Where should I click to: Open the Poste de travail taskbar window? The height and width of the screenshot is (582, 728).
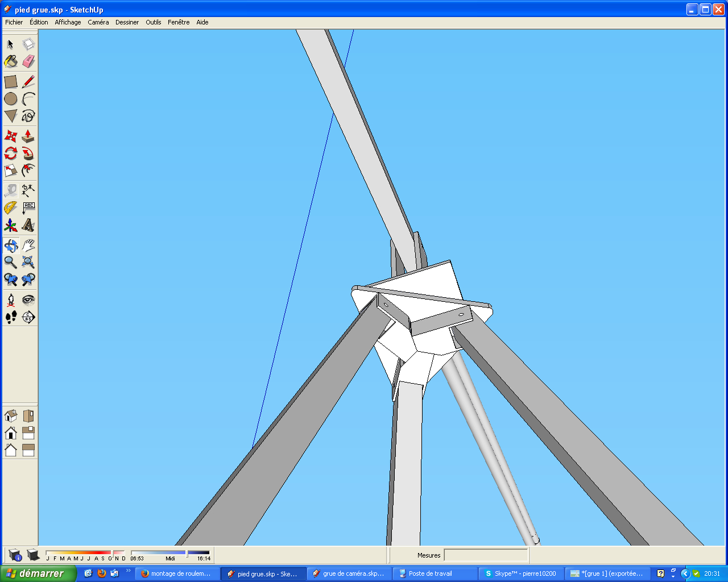436,573
